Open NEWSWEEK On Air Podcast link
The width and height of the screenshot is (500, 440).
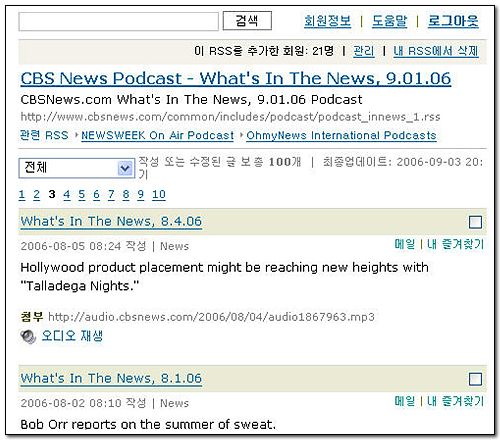coord(157,135)
